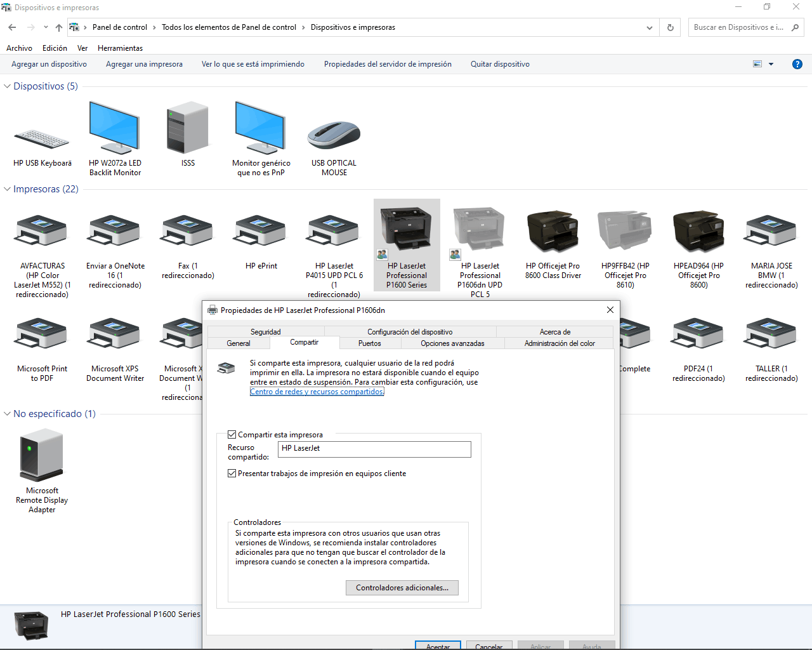Select the Enviar a OneNote 16 printer icon
Image resolution: width=812 pixels, height=650 pixels.
115,232
